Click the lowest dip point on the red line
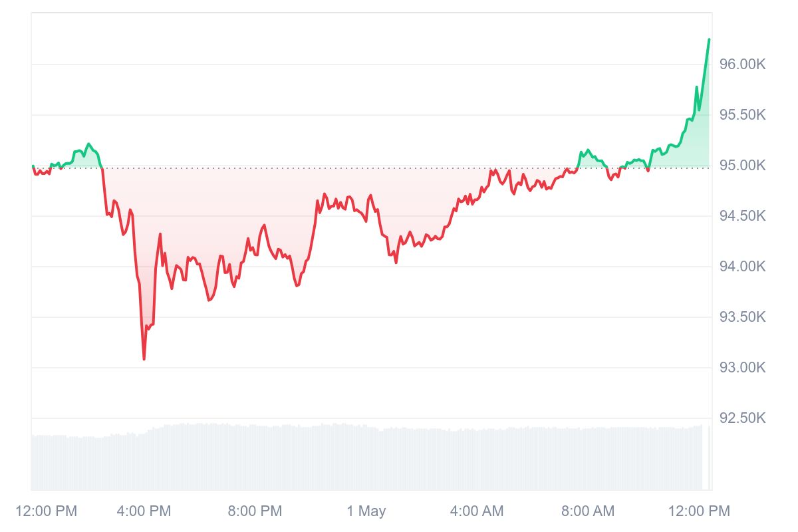 tap(144, 359)
